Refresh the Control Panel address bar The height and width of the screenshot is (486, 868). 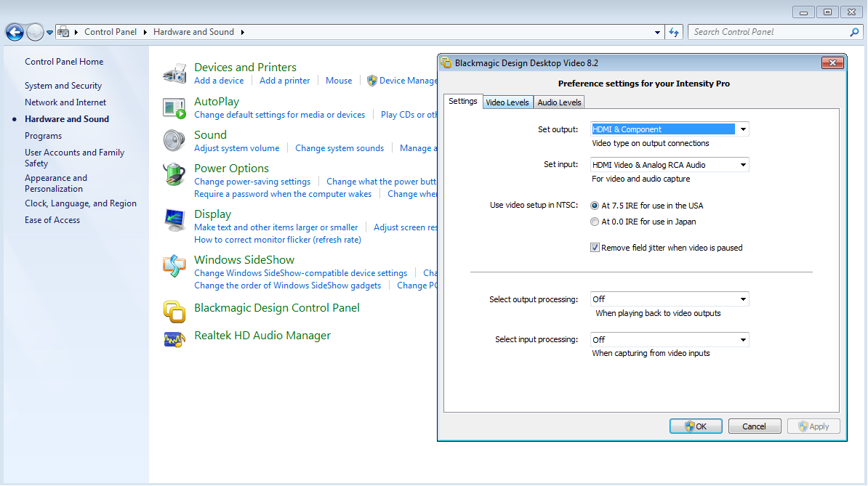(674, 32)
